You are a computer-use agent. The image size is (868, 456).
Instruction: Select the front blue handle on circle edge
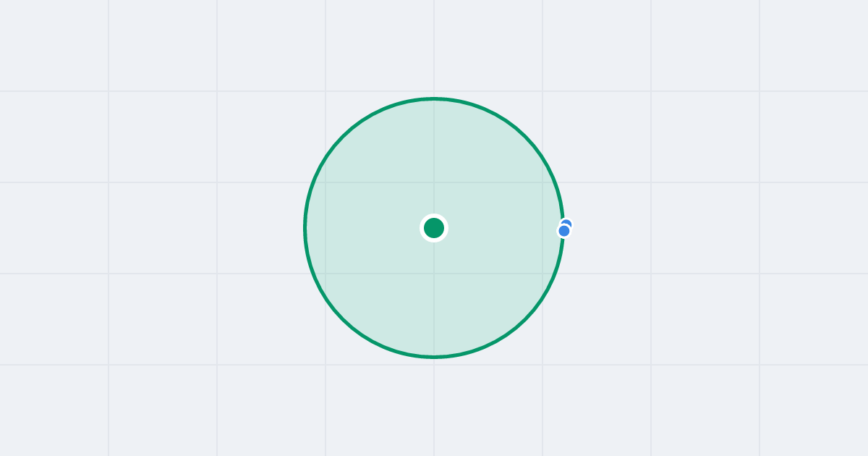(564, 231)
